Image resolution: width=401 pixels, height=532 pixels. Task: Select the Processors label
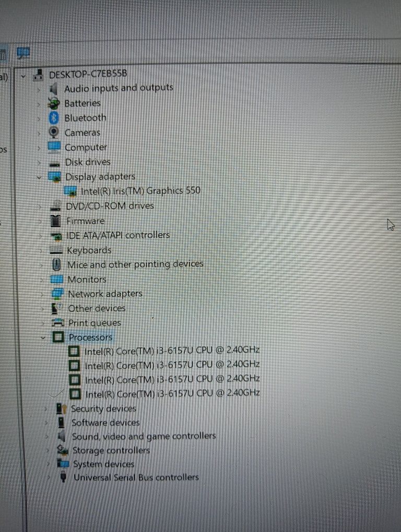click(91, 337)
